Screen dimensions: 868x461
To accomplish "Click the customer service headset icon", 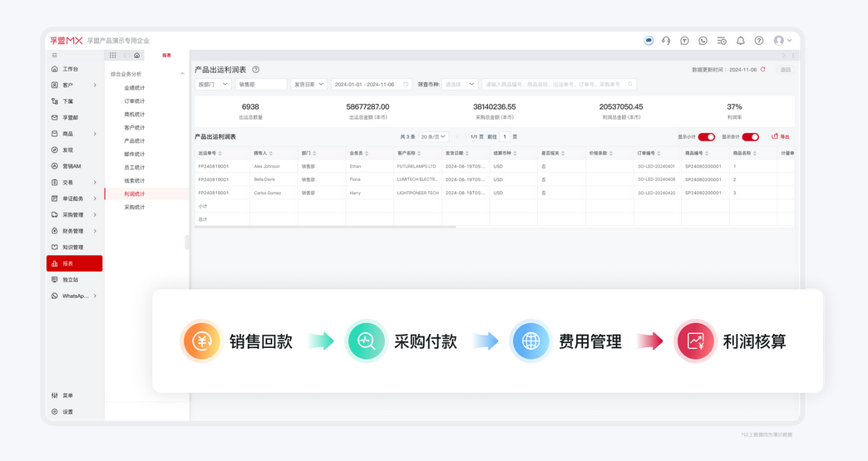I will [666, 41].
